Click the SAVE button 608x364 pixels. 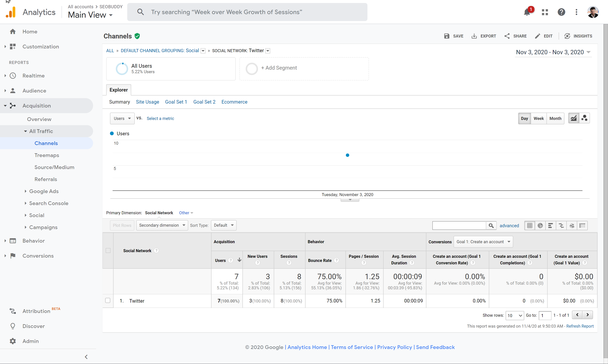tap(454, 36)
